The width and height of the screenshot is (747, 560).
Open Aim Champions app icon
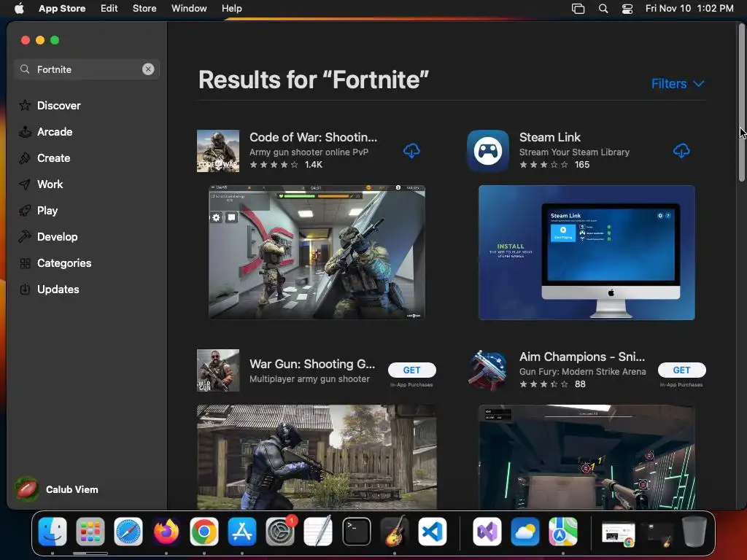488,370
